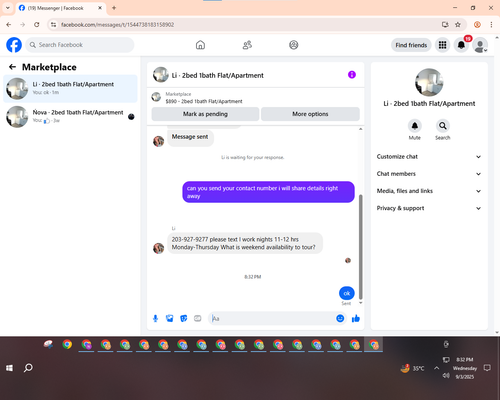Screen dimensions: 500x400
Task: Open the Facebook logo home link
Action: [14, 45]
